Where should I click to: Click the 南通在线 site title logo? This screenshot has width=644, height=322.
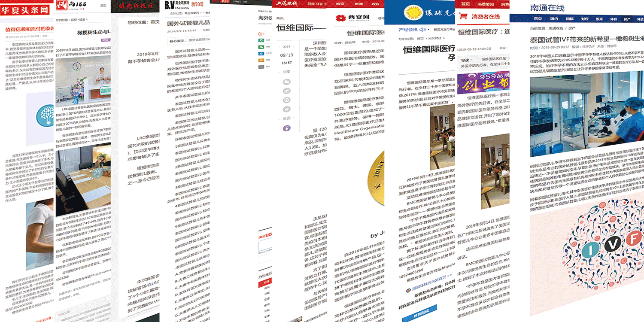(547, 7)
